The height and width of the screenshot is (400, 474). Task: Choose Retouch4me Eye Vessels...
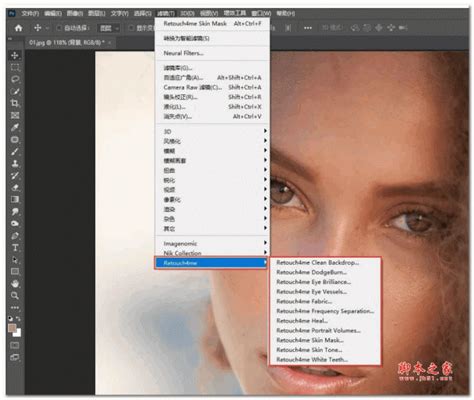pos(325,292)
